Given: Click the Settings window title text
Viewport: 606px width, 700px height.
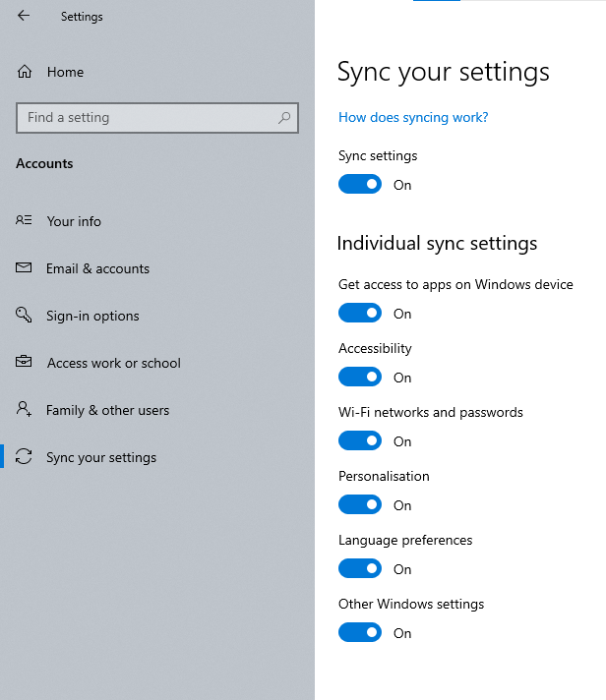Looking at the screenshot, I should (82, 17).
